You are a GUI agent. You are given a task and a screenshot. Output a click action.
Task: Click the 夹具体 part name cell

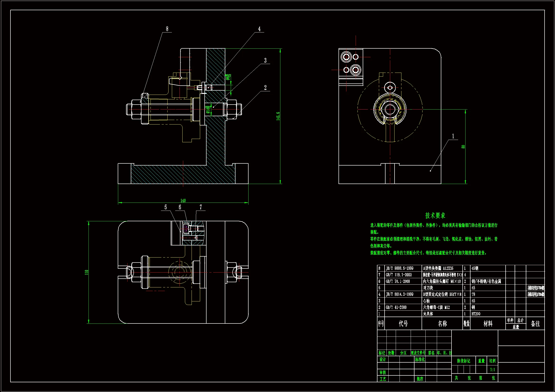click(428, 314)
